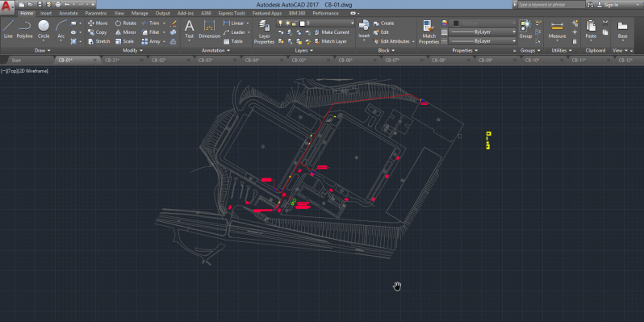This screenshot has height=322, width=644.
Task: Expand the Block panel
Action: [386, 51]
